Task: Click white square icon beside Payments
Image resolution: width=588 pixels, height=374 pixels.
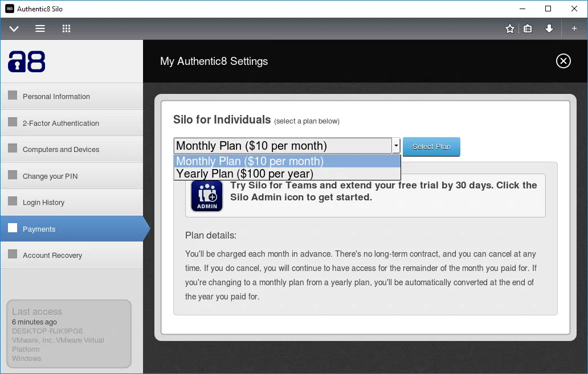Action: pyautogui.click(x=13, y=228)
